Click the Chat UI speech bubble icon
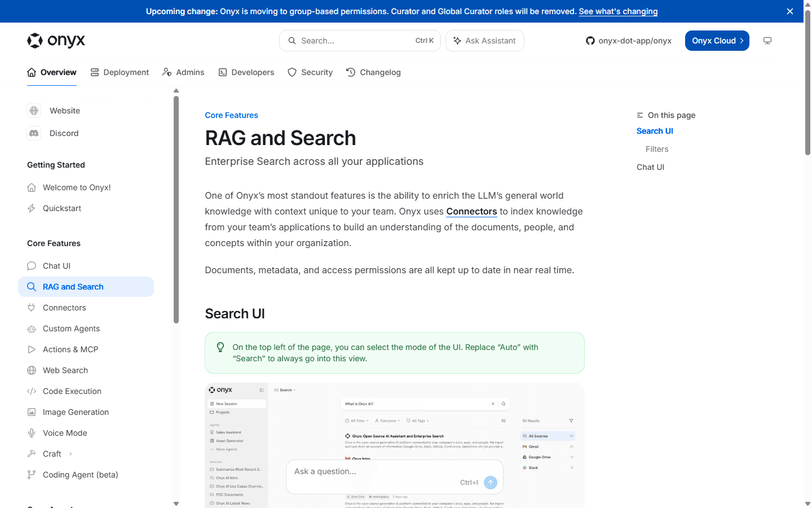 click(x=32, y=266)
